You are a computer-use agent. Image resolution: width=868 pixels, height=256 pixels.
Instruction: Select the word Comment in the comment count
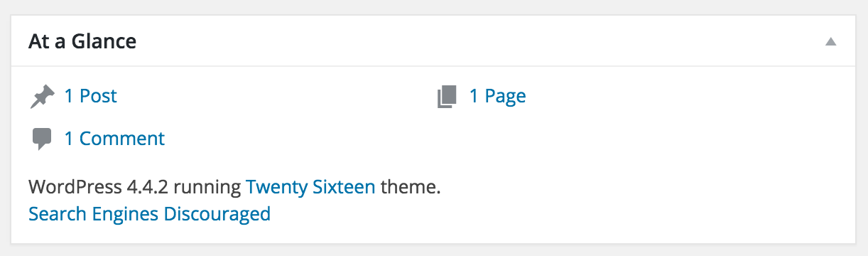pyautogui.click(x=122, y=138)
